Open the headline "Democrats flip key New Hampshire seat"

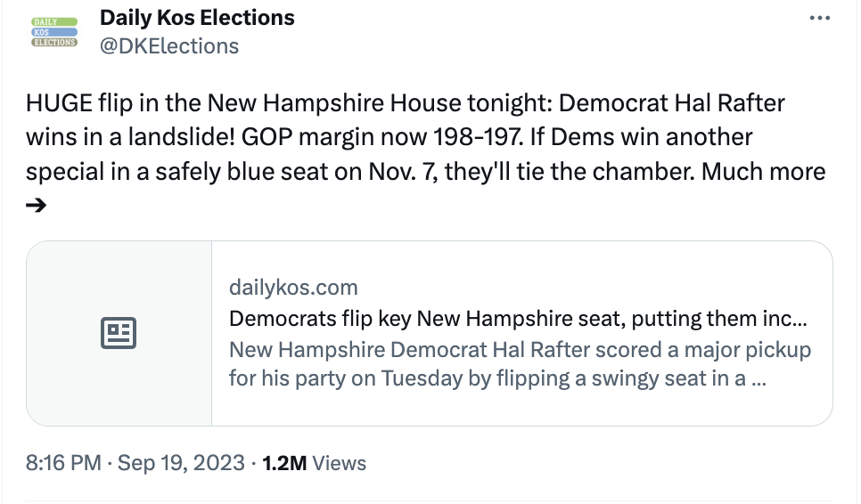[x=517, y=319]
